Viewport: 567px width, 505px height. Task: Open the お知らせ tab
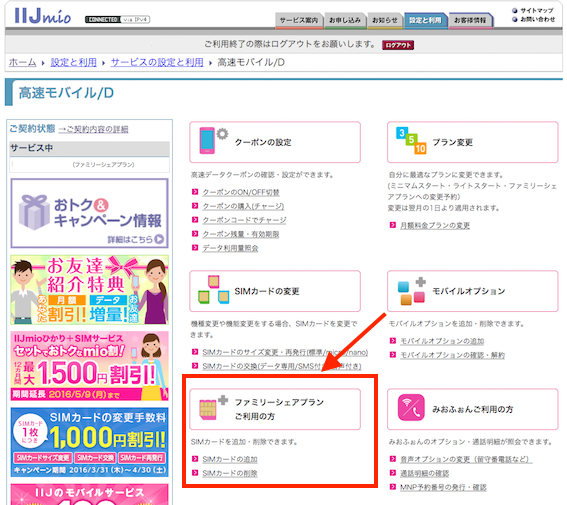[x=385, y=20]
